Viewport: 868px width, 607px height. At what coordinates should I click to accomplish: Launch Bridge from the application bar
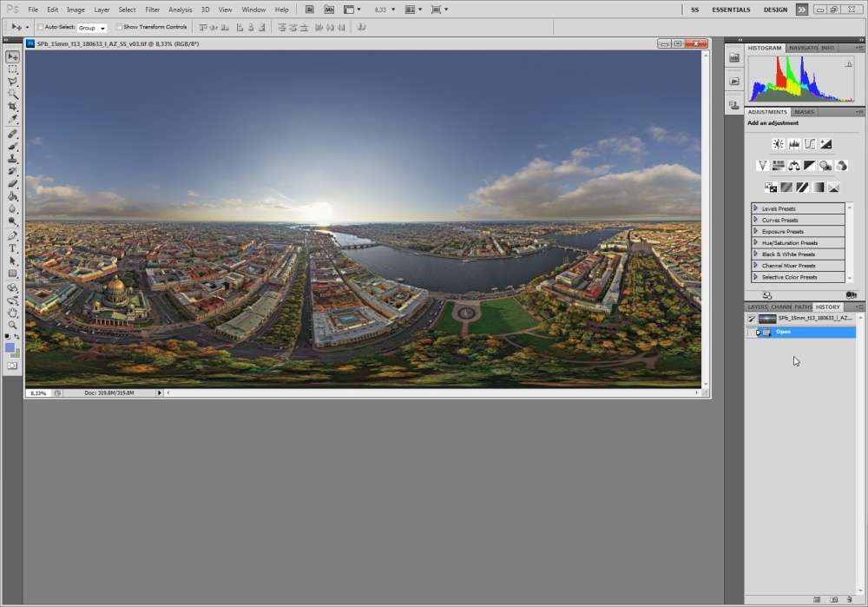click(x=310, y=10)
